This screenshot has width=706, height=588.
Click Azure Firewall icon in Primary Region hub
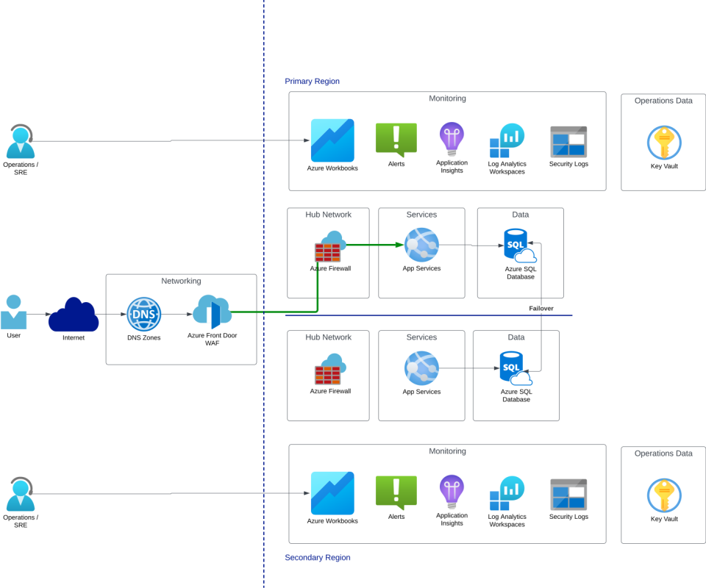(330, 246)
